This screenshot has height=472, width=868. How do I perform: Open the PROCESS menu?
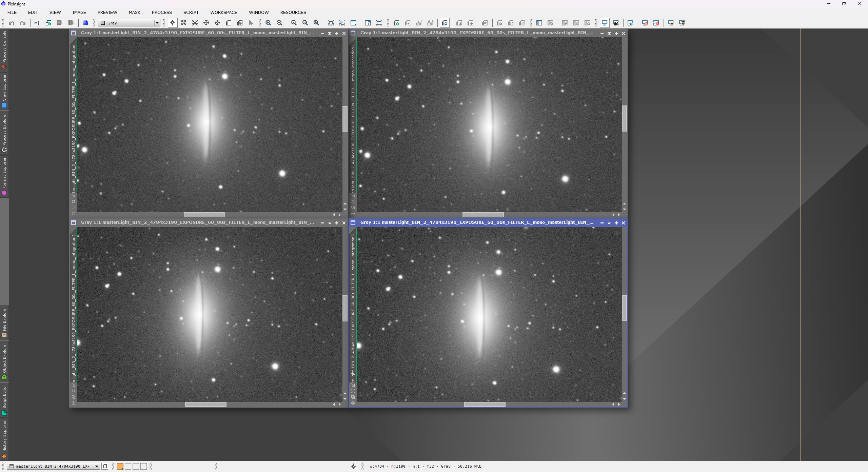coord(162,12)
